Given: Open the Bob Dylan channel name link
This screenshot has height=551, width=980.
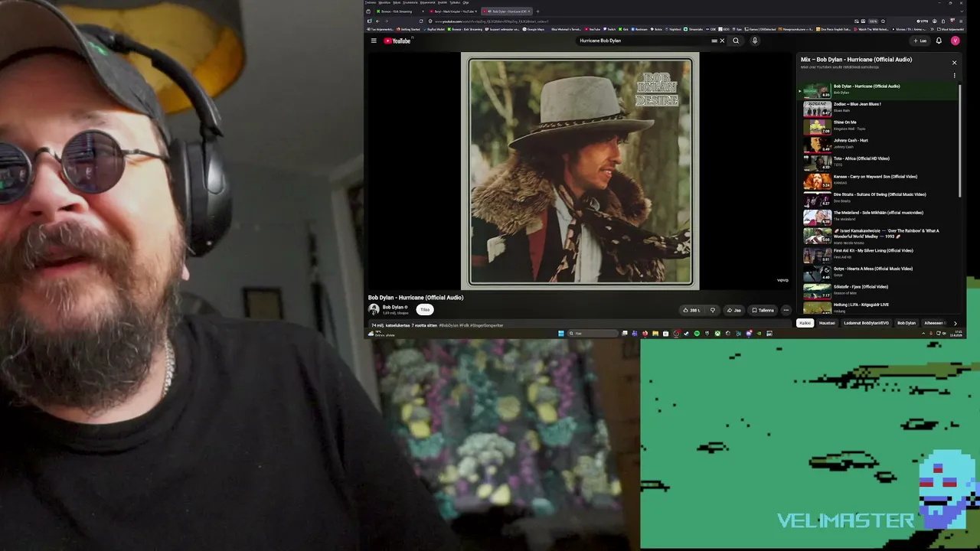Looking at the screenshot, I should 394,308.
